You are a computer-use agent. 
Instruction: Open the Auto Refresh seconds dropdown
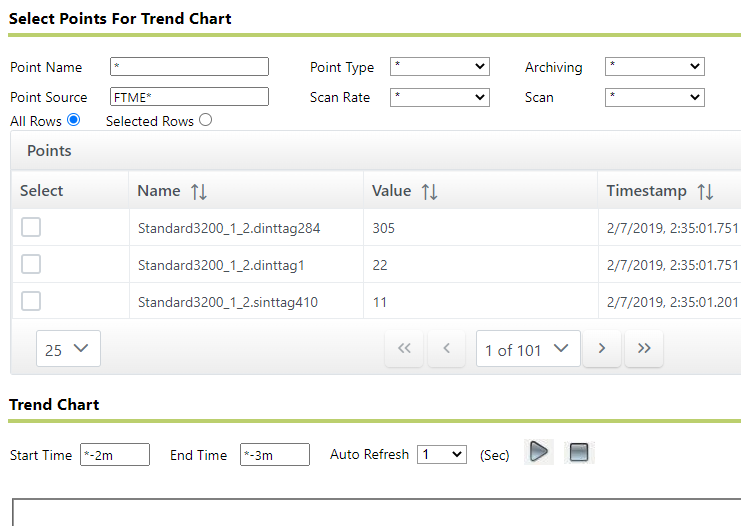(x=442, y=455)
